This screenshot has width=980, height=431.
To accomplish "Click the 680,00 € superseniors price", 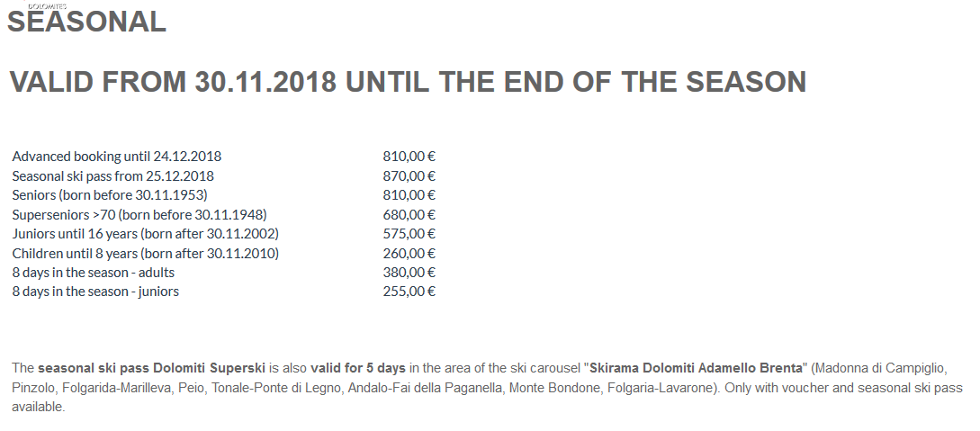I will [x=409, y=215].
